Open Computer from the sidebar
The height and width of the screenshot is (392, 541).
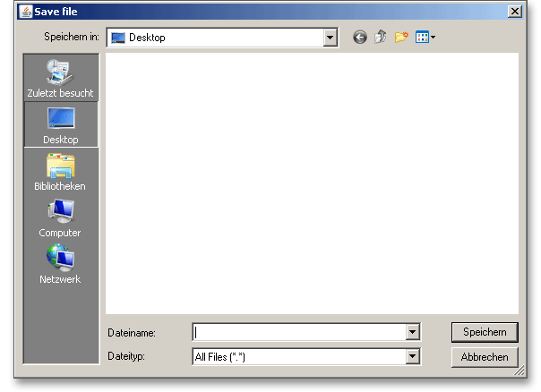[x=60, y=217]
